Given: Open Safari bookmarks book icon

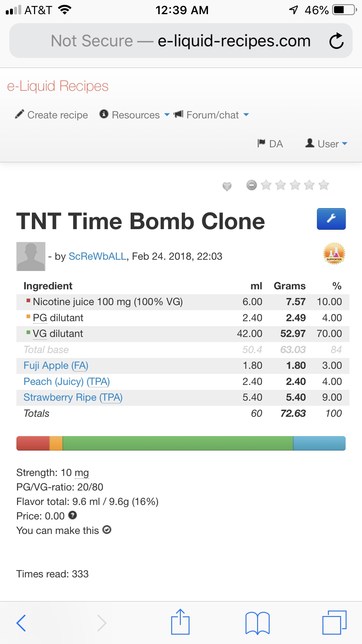Looking at the screenshot, I should pyautogui.click(x=257, y=622).
